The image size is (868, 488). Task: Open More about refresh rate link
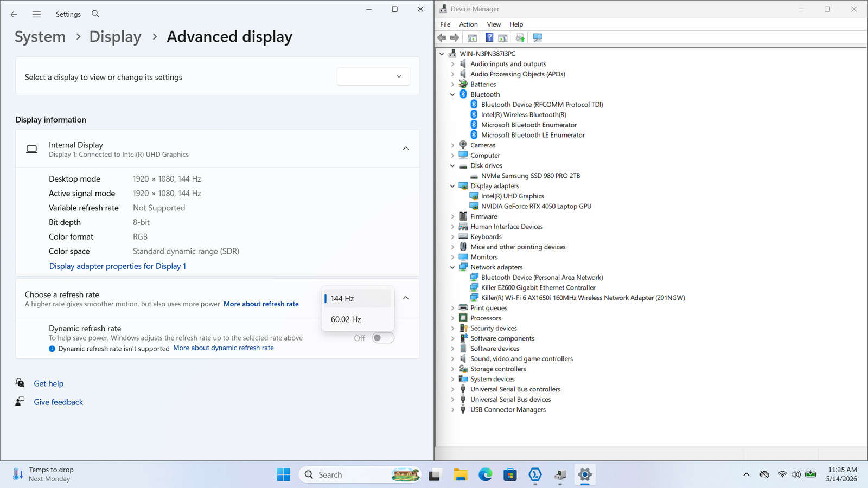(x=261, y=304)
